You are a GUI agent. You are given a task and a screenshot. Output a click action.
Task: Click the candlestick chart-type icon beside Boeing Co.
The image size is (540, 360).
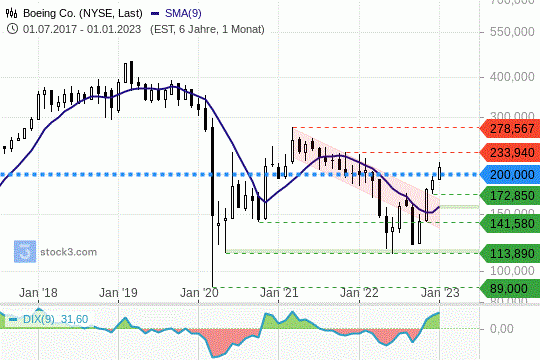pyautogui.click(x=11, y=13)
